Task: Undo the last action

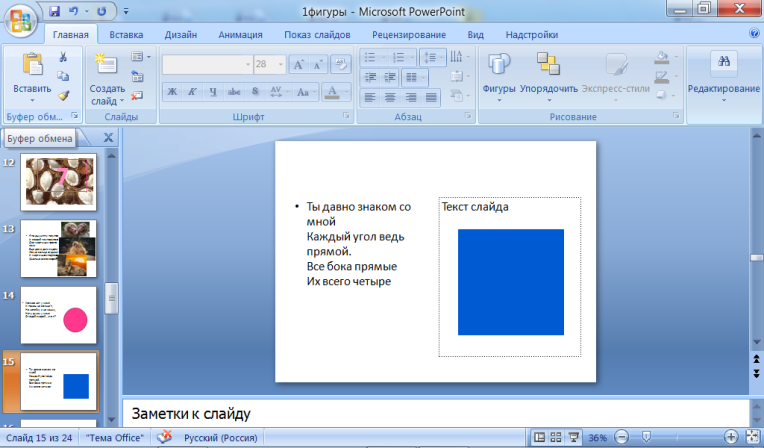Action: [74, 11]
